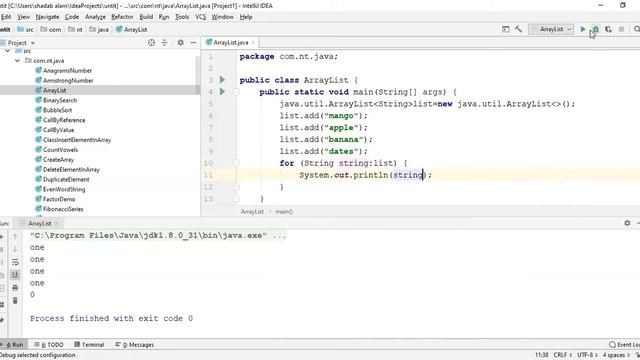Open the Event Log
This screenshot has width=640, height=360.
coord(624,344)
